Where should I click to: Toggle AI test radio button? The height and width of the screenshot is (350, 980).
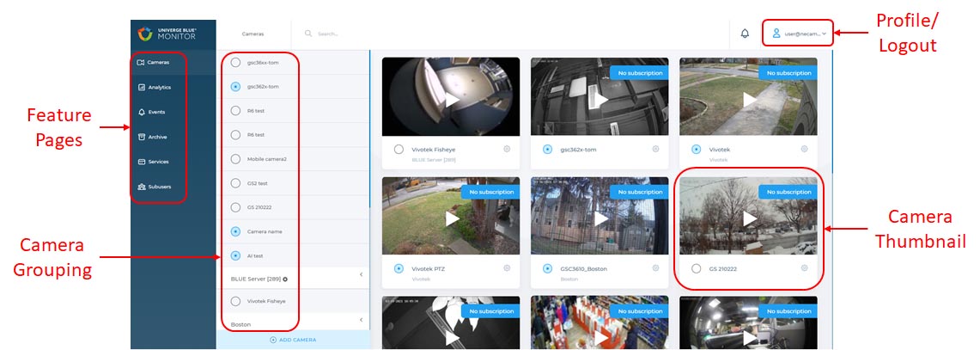pos(235,255)
